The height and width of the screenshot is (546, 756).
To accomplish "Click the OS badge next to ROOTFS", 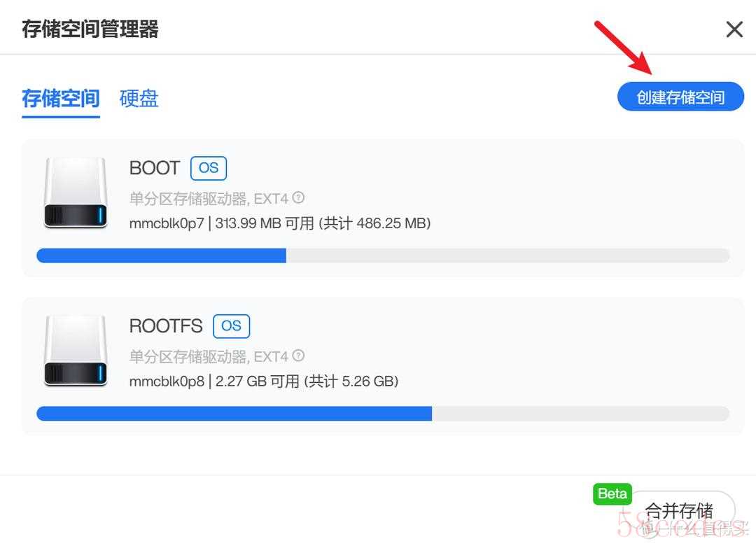I will pos(232,326).
